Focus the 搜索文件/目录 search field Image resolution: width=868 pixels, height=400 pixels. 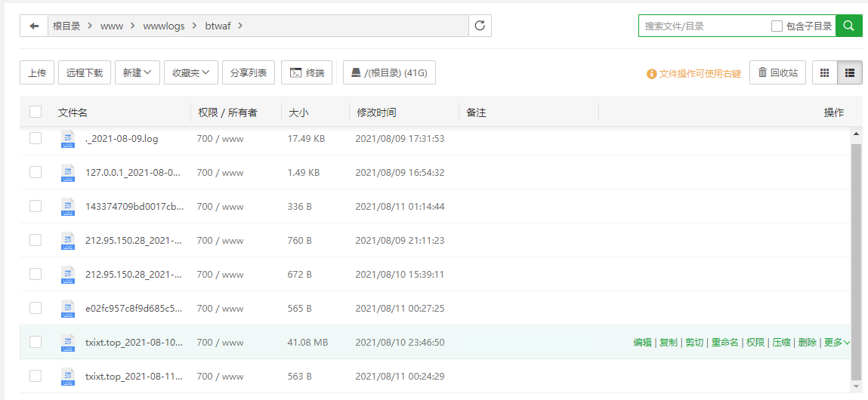(x=705, y=26)
